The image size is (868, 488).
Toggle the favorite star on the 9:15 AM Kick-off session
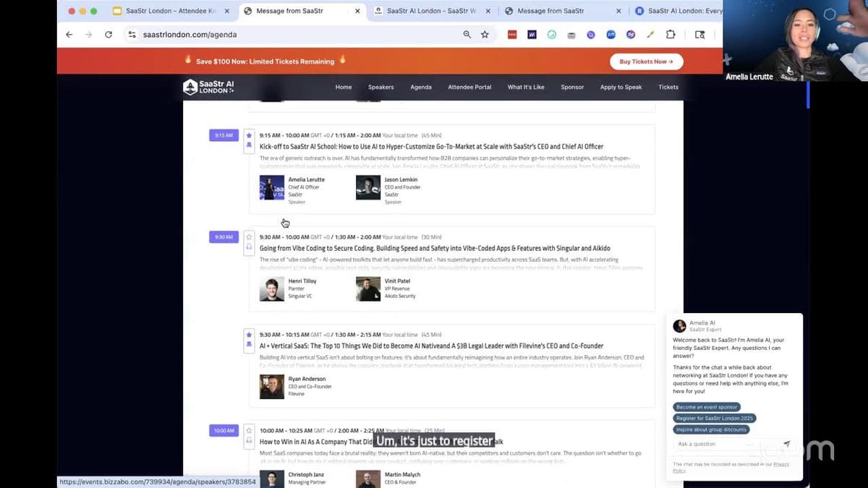(x=249, y=134)
